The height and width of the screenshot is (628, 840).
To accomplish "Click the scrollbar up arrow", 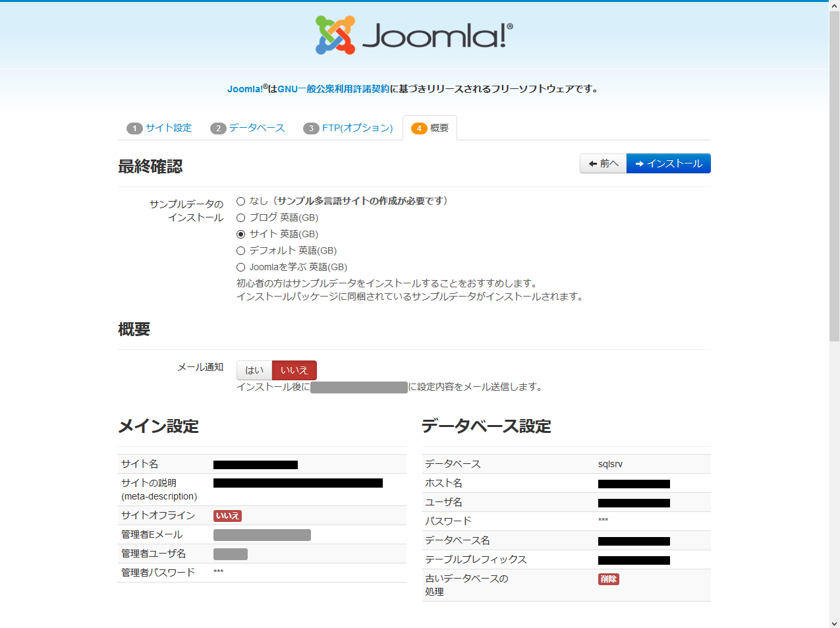I will coord(835,5).
